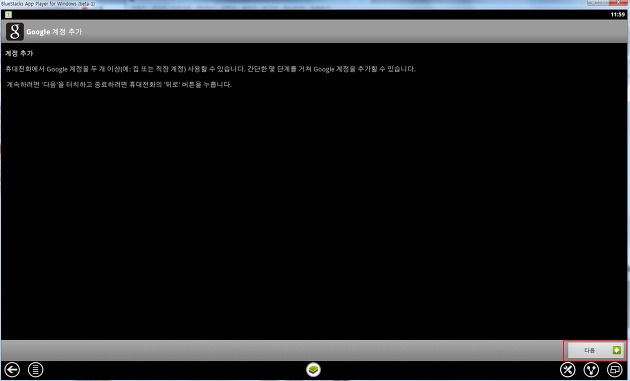Click the 다음 (Next) button
The image size is (630, 381).
click(x=595, y=350)
